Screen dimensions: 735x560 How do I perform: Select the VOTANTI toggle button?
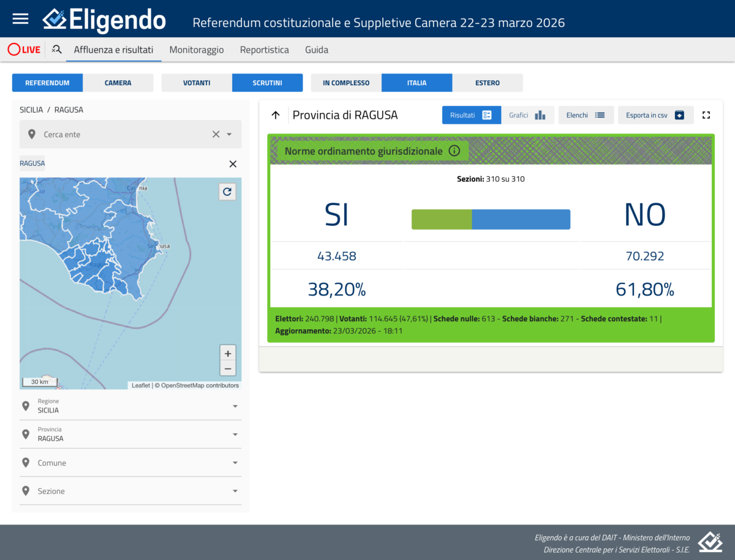(x=197, y=83)
